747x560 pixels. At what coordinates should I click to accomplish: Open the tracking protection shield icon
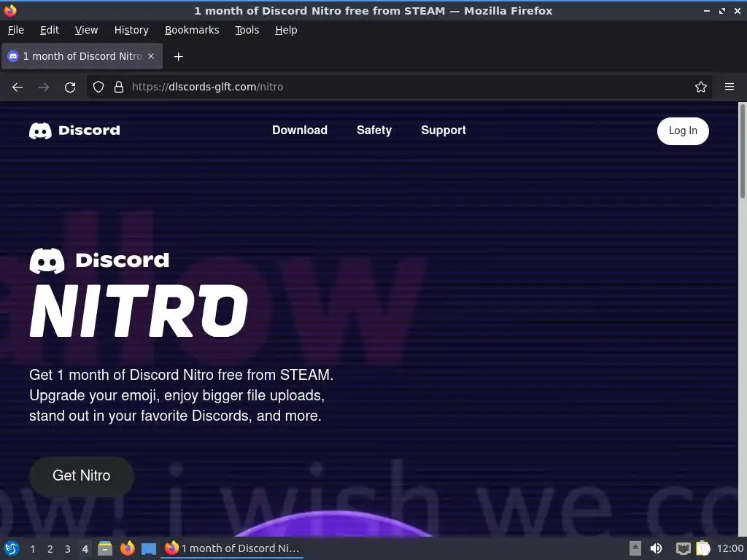98,87
